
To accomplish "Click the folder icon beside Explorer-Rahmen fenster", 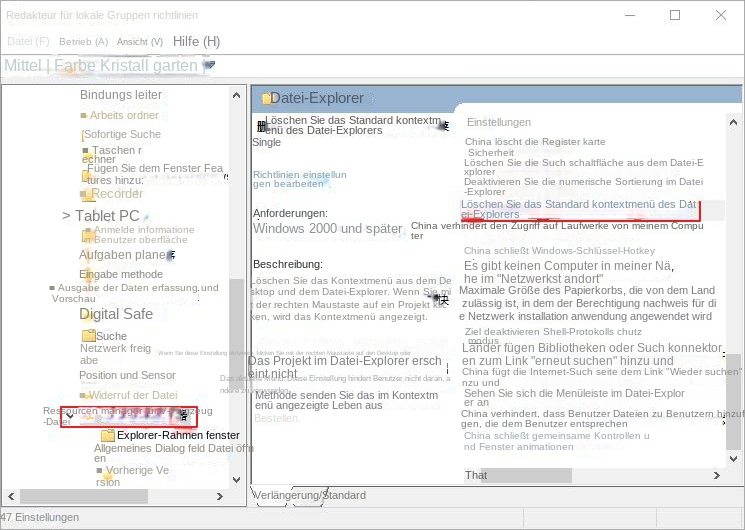I will [108, 435].
